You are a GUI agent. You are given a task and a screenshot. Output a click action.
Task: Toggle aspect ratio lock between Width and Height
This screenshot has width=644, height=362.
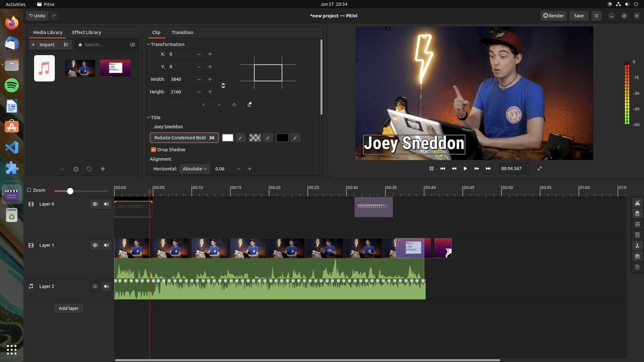click(x=223, y=85)
